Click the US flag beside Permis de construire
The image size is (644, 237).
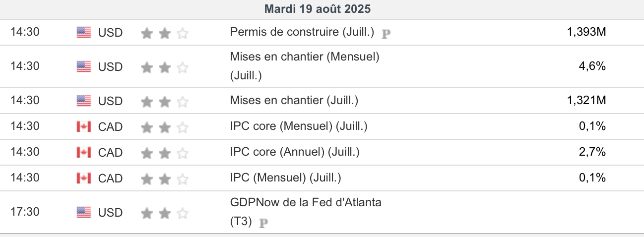84,33
